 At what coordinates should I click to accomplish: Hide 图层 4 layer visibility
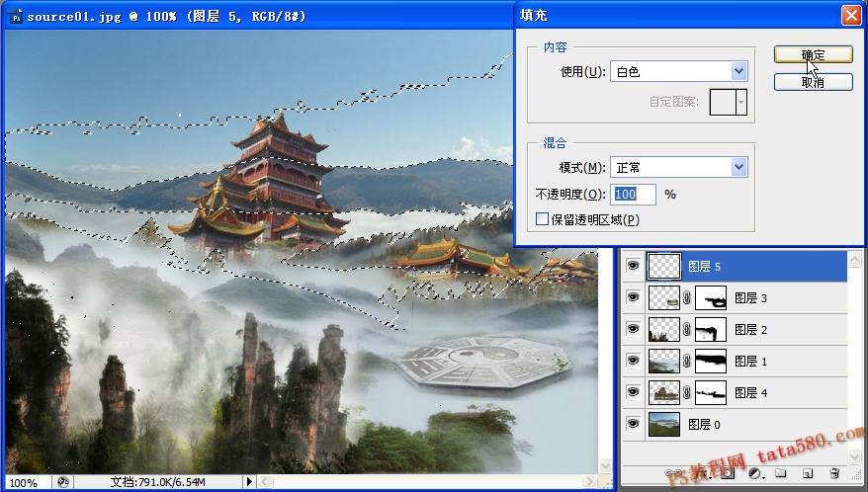point(633,392)
